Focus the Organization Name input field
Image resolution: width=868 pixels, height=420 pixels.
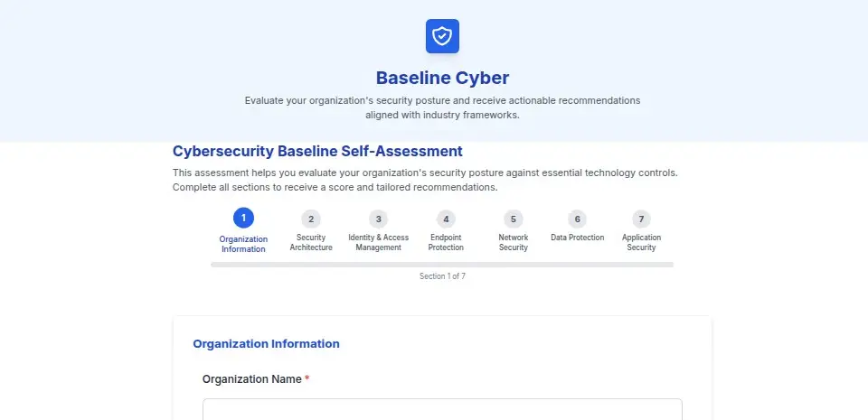(x=442, y=409)
